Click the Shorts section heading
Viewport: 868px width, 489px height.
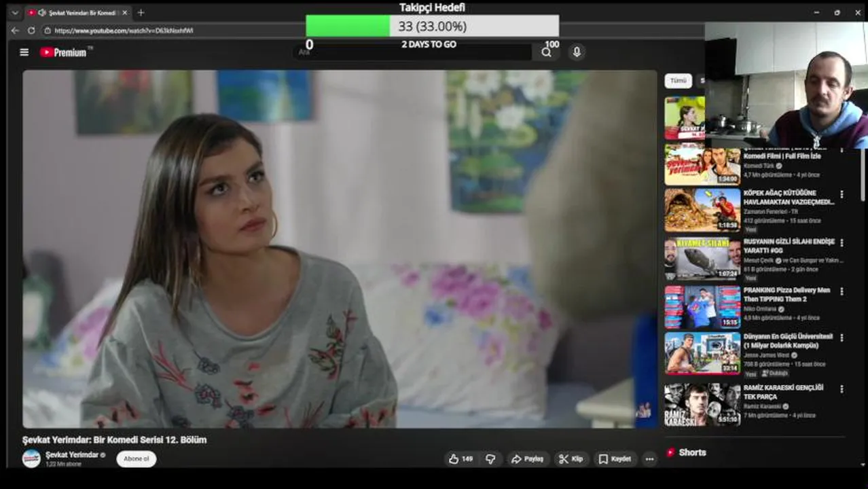(692, 452)
